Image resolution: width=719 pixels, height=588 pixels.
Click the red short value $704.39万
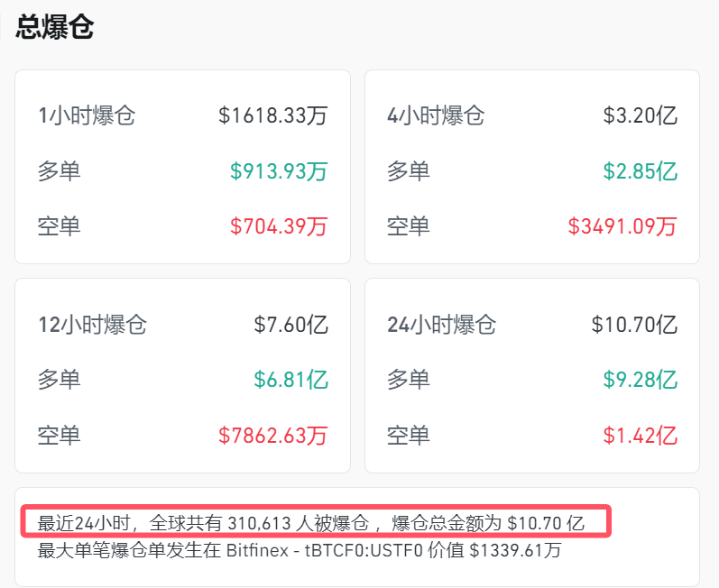[278, 225]
